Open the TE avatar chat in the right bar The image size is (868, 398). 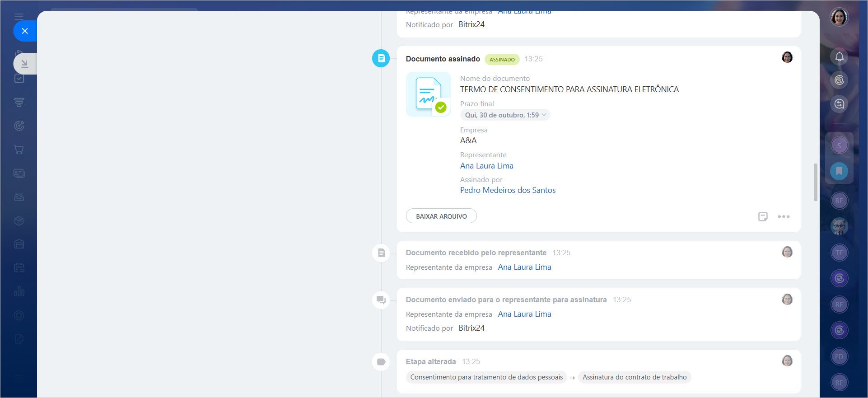tap(839, 253)
